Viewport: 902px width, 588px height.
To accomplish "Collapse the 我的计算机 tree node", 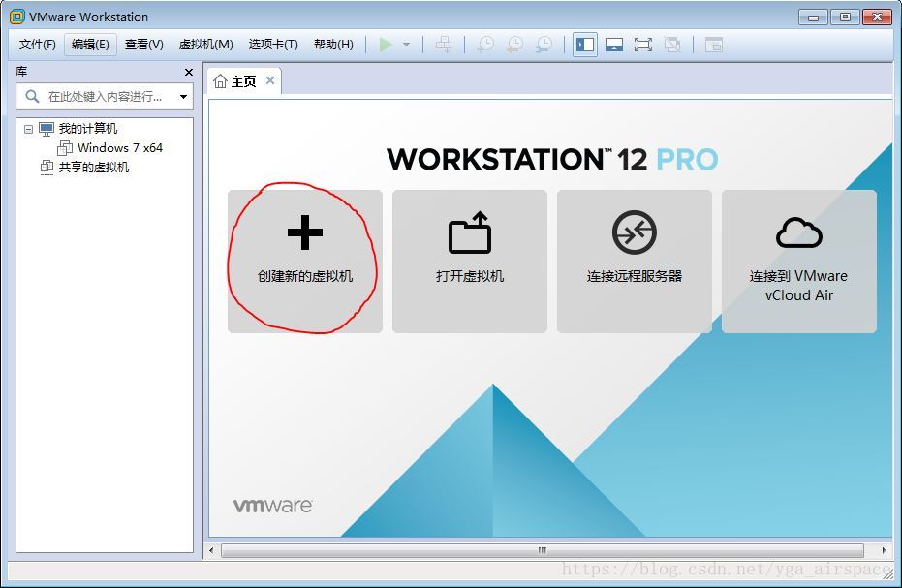I will click(28, 129).
